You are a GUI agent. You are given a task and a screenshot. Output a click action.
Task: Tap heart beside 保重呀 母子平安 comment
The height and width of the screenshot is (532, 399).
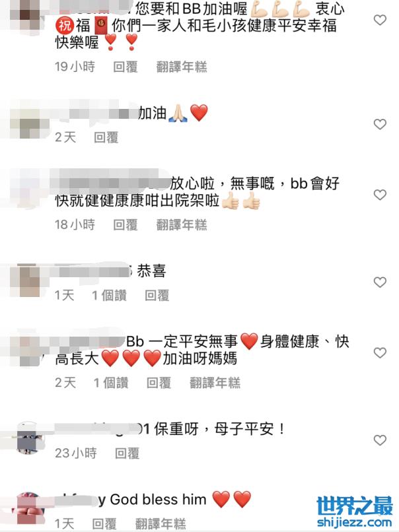click(380, 440)
